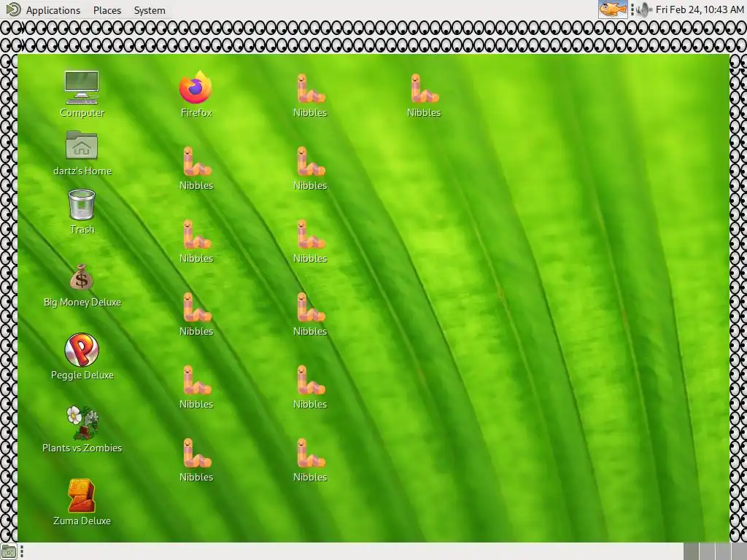Select the Plants vs Zombies icon
The height and width of the screenshot is (560, 747).
pos(82,430)
